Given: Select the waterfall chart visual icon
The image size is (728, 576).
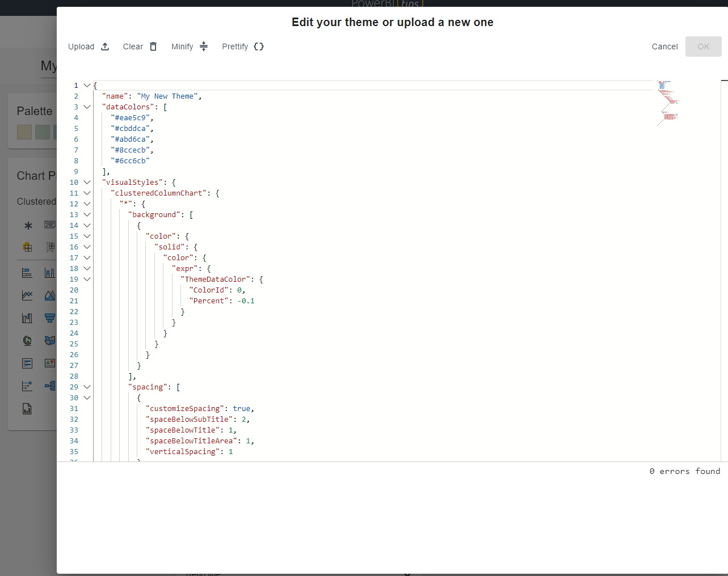Looking at the screenshot, I should (27, 318).
